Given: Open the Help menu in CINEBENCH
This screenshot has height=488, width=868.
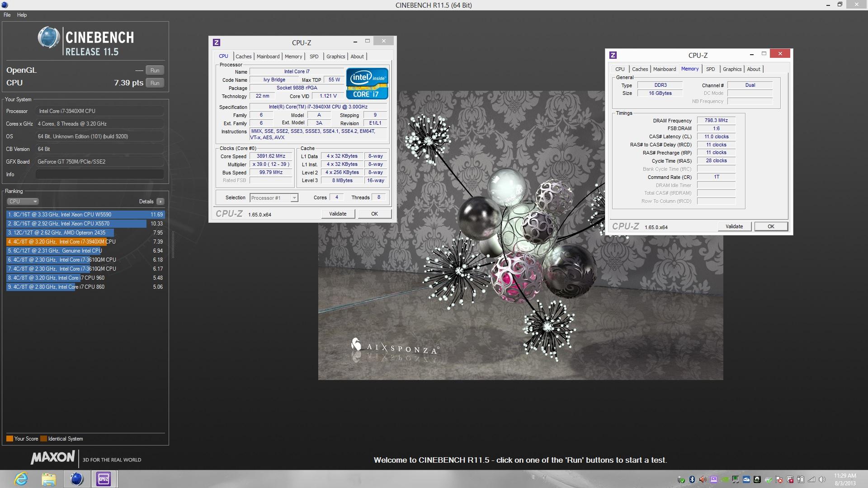Looking at the screenshot, I should pyautogui.click(x=22, y=15).
